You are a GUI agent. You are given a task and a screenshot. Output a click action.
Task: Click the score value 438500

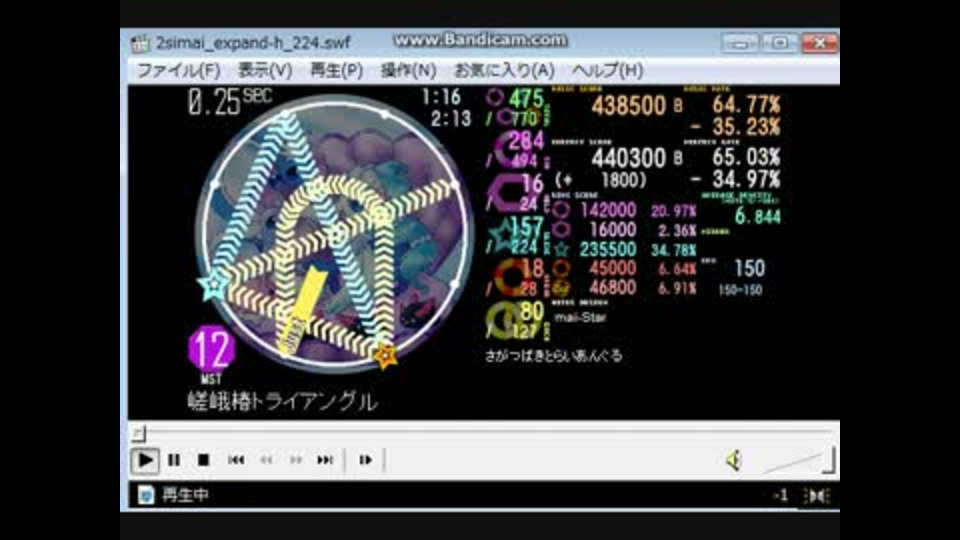coord(629,105)
